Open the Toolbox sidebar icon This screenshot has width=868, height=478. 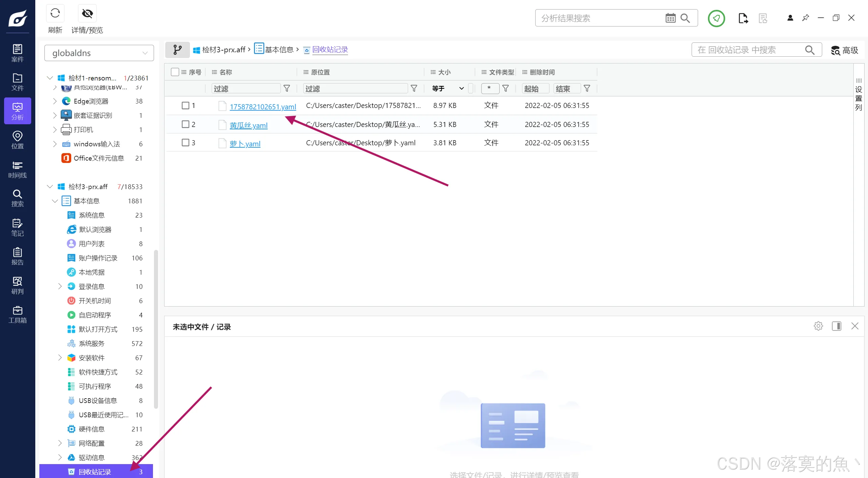pos(17,314)
